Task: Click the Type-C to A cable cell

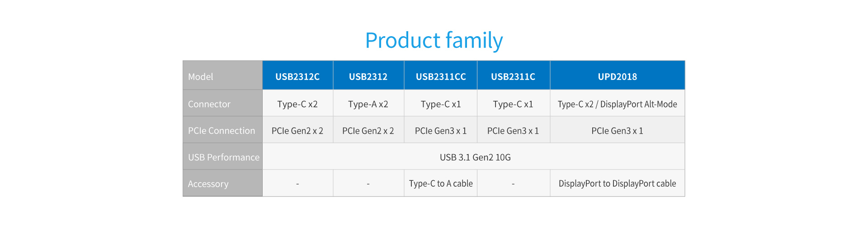Action: click(441, 183)
